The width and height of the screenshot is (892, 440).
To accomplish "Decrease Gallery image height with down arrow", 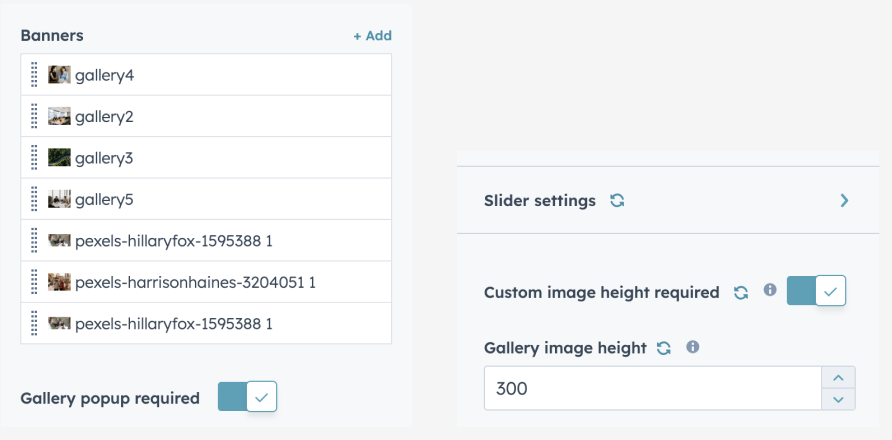I will click(838, 399).
